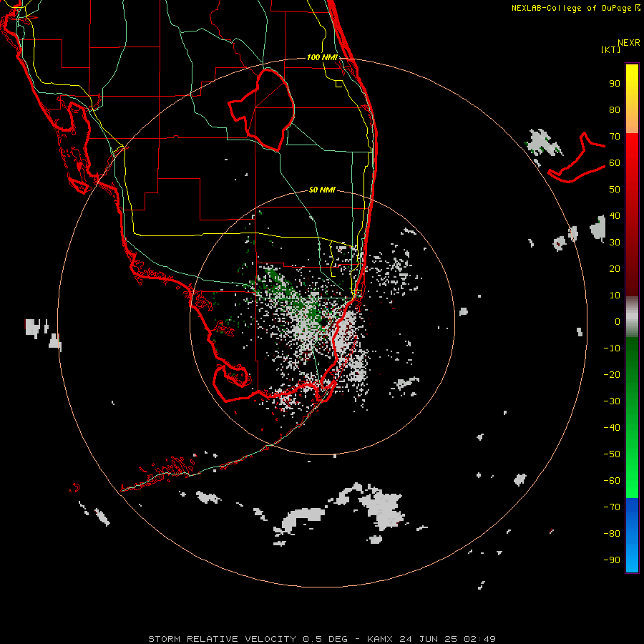Viewport: 644px width, 644px height.
Task: Click the -70 value on velocity scale
Action: click(x=612, y=507)
